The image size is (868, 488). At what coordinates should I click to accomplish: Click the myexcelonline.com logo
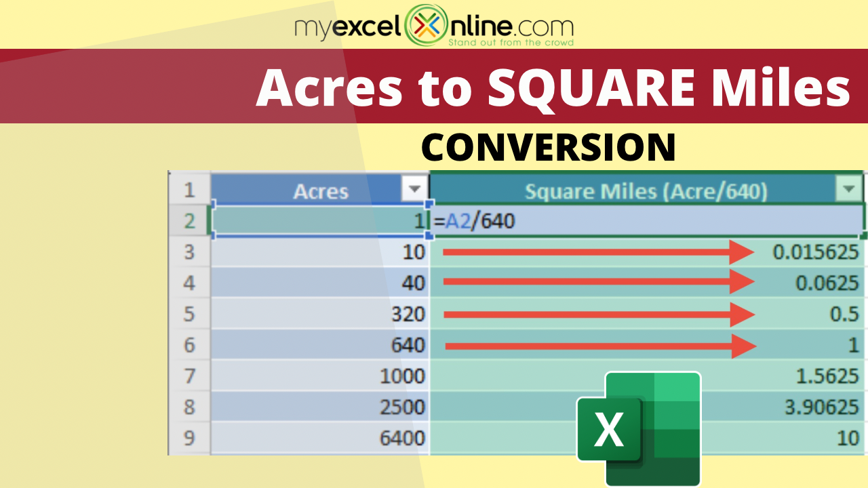click(434, 26)
